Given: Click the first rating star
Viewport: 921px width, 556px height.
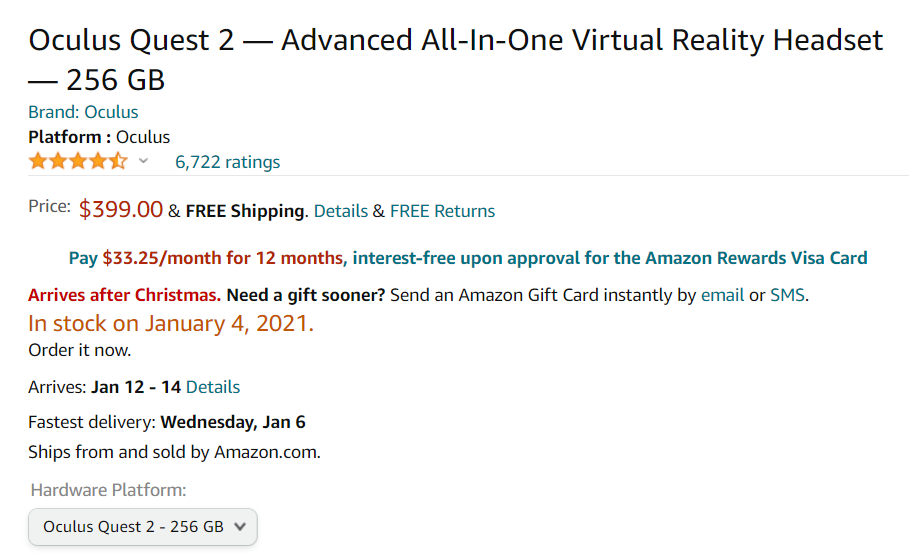Looking at the screenshot, I should click(x=38, y=161).
